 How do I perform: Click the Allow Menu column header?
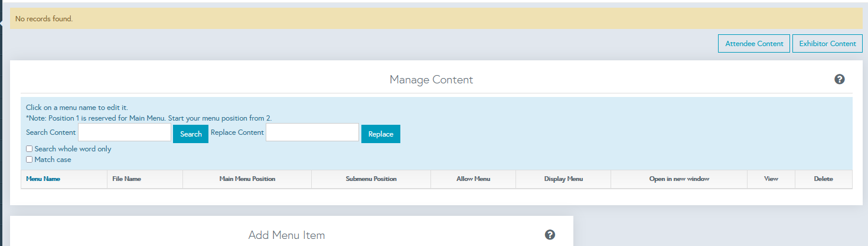coord(473,179)
